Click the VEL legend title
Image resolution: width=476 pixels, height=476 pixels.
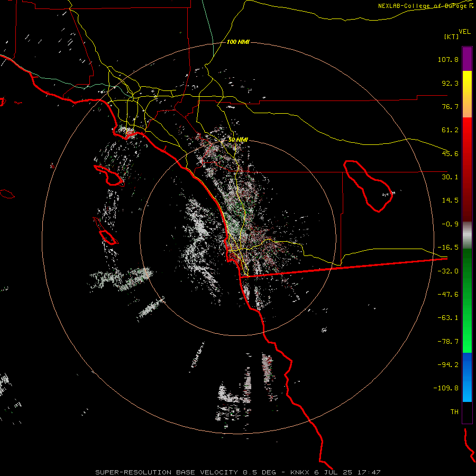coord(464,32)
